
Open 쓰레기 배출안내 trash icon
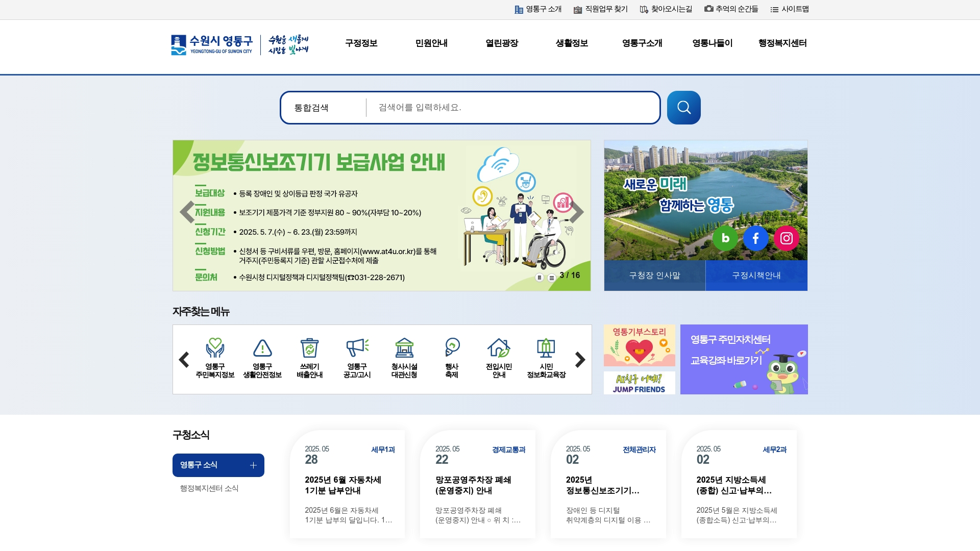coord(309,358)
